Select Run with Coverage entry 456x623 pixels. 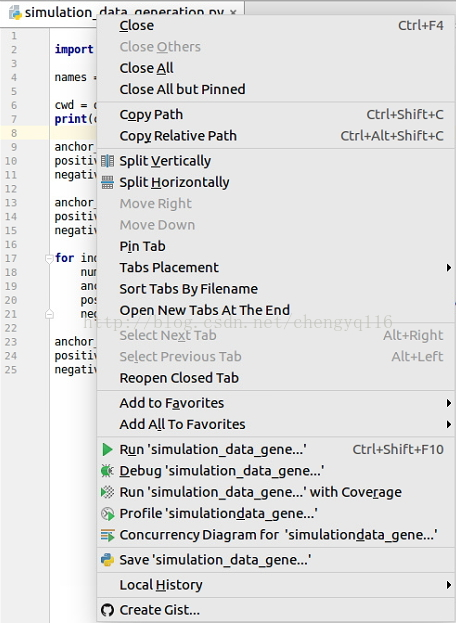pyautogui.click(x=276, y=492)
